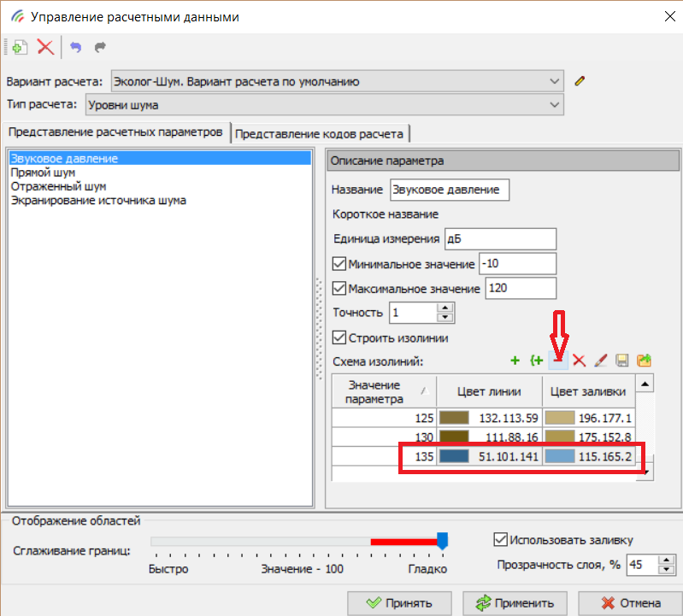Expand the Тип расчета dropdown
683x616 pixels.
pyautogui.click(x=554, y=105)
